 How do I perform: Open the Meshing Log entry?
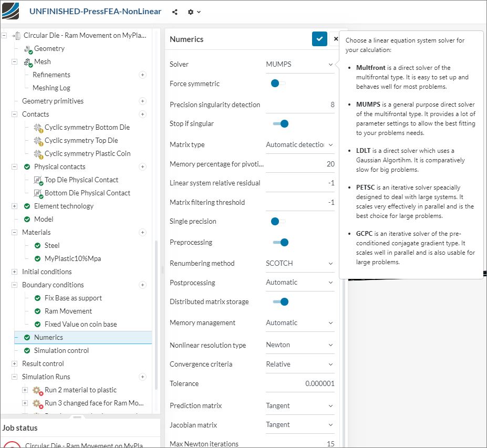coord(51,88)
